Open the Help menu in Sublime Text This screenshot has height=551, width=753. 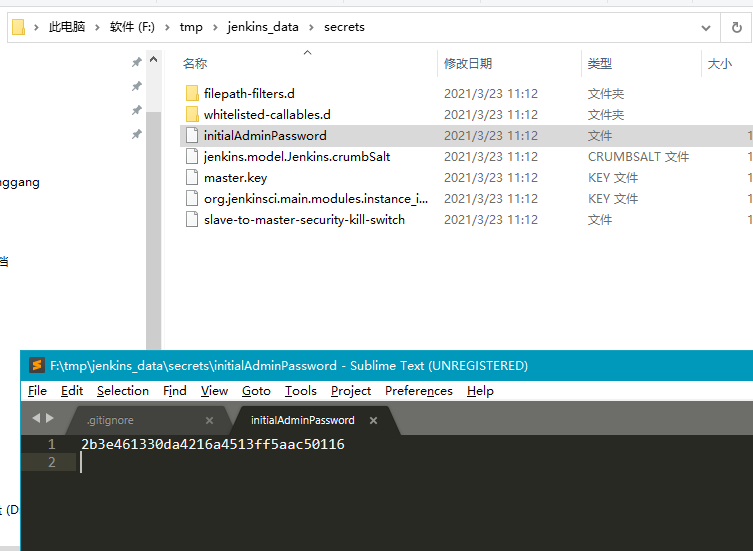coord(480,391)
